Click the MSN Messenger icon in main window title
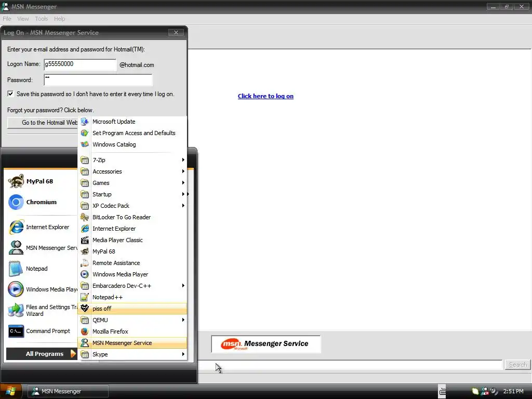The height and width of the screenshot is (399, 532). pyautogui.click(x=5, y=6)
